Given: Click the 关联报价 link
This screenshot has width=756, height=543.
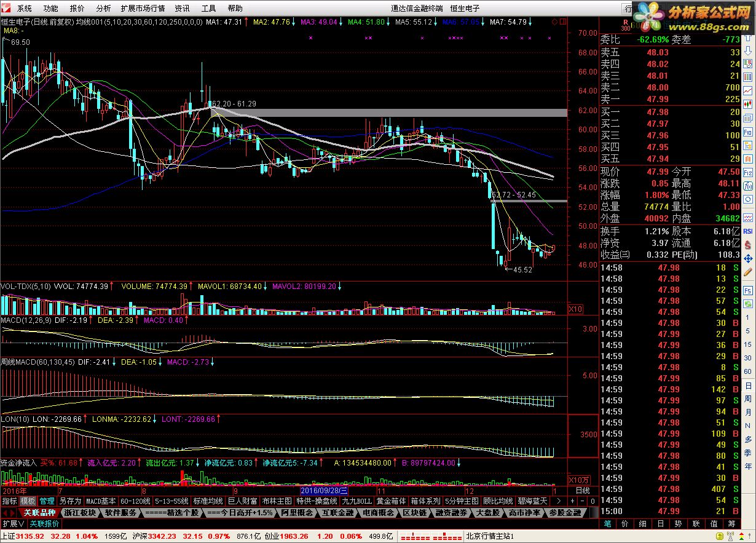Looking at the screenshot, I should coord(45,524).
